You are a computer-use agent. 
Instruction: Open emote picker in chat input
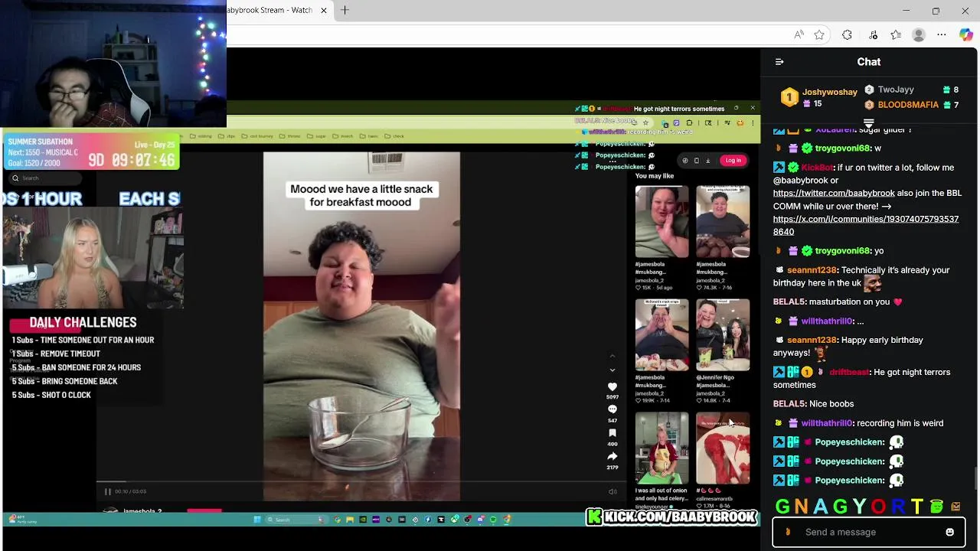point(949,532)
